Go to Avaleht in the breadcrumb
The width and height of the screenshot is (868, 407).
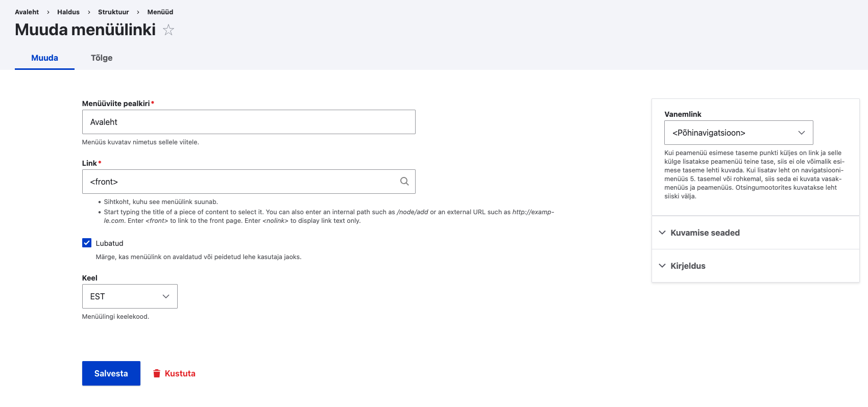coord(27,12)
